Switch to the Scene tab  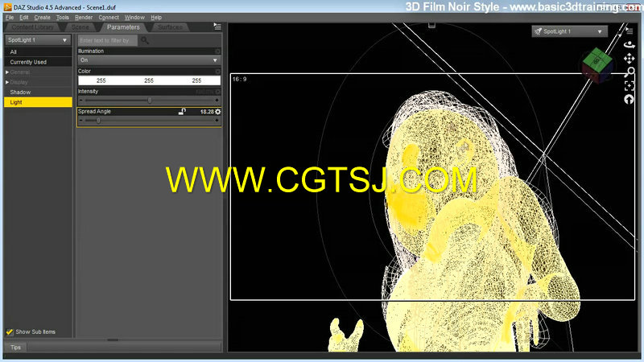point(80,27)
